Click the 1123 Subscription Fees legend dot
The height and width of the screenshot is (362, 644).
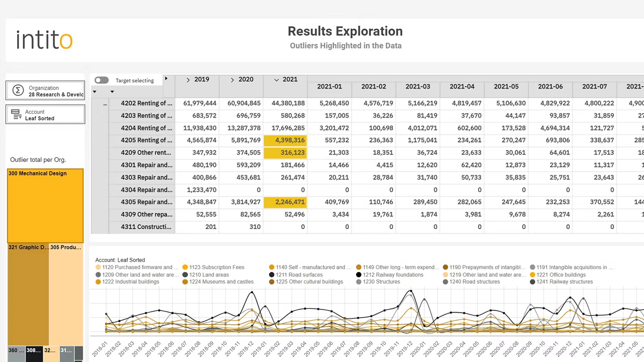[185, 267]
